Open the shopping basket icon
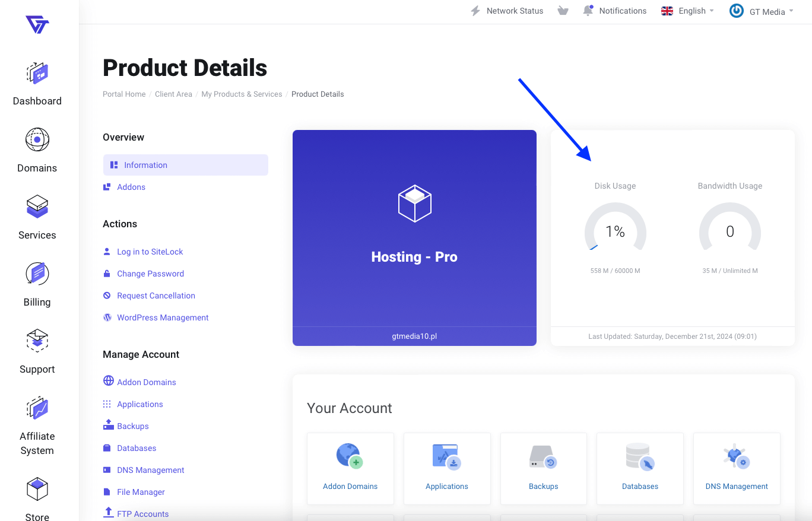This screenshot has height=521, width=812. point(563,11)
